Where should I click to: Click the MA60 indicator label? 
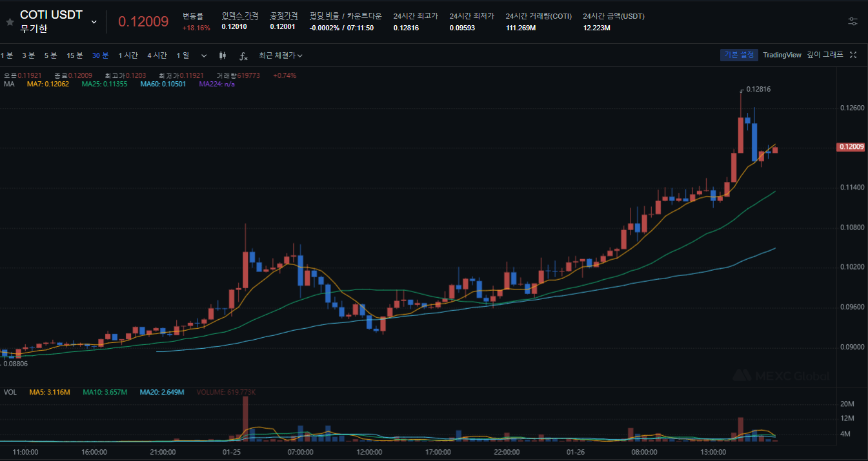click(x=163, y=84)
